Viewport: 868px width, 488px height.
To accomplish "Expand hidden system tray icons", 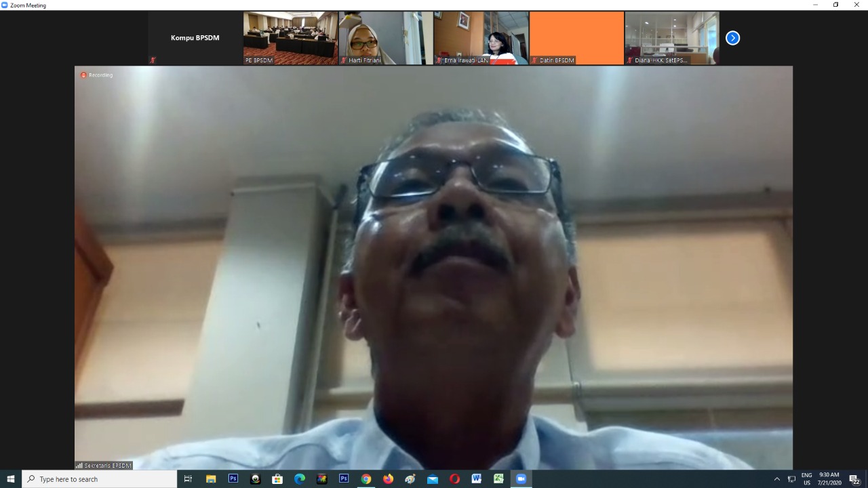I will (x=777, y=479).
